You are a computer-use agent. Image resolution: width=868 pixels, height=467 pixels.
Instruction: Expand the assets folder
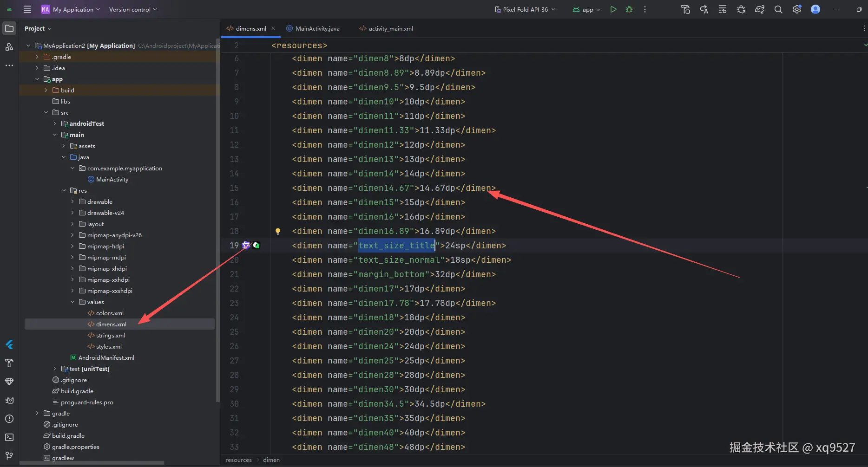point(64,146)
